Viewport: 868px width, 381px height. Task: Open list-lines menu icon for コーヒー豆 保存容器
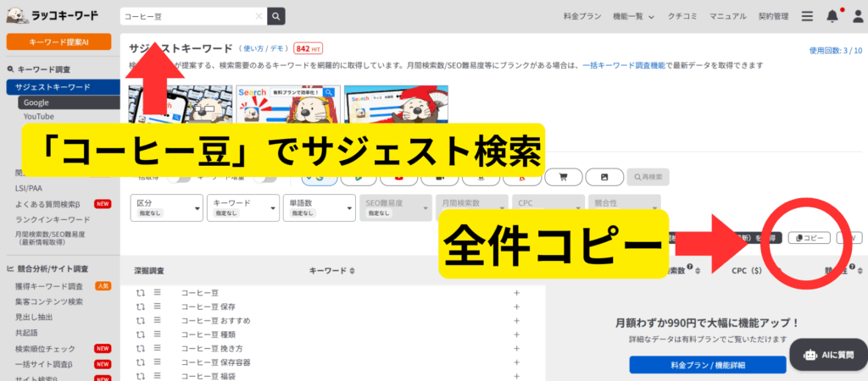pos(157,363)
